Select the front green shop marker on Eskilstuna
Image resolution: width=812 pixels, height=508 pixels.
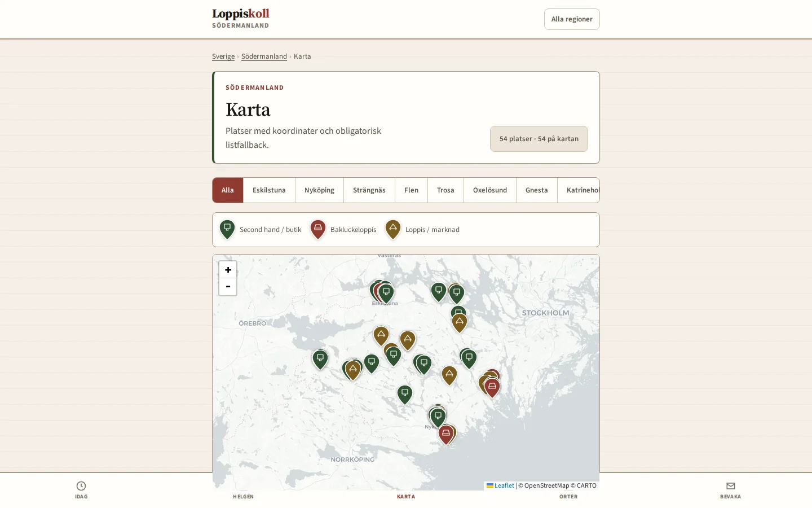coord(386,293)
